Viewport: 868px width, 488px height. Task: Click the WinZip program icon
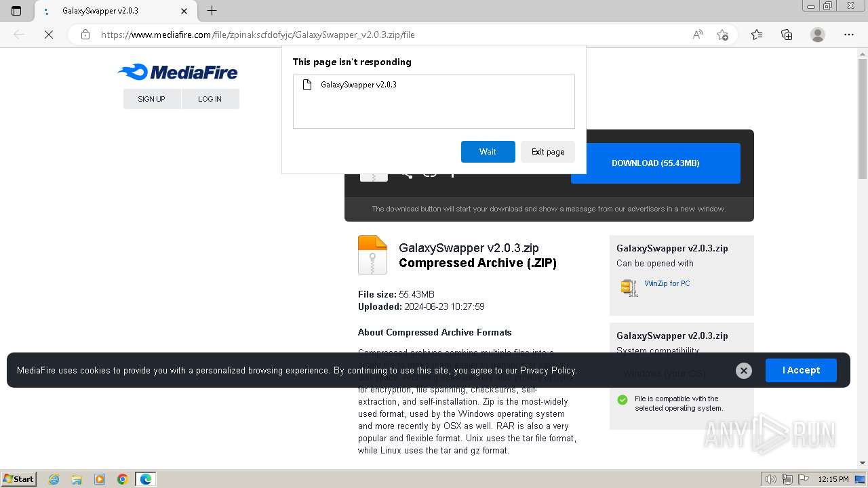point(629,287)
